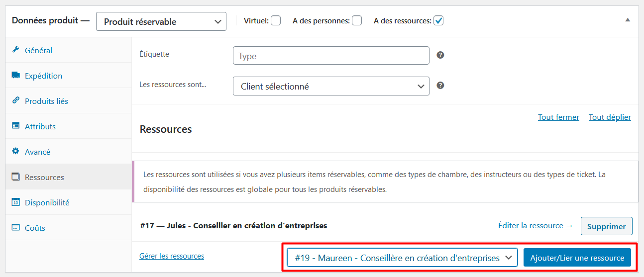The width and height of the screenshot is (644, 277).
Task: Click the Coûts card icon
Action: point(15,228)
